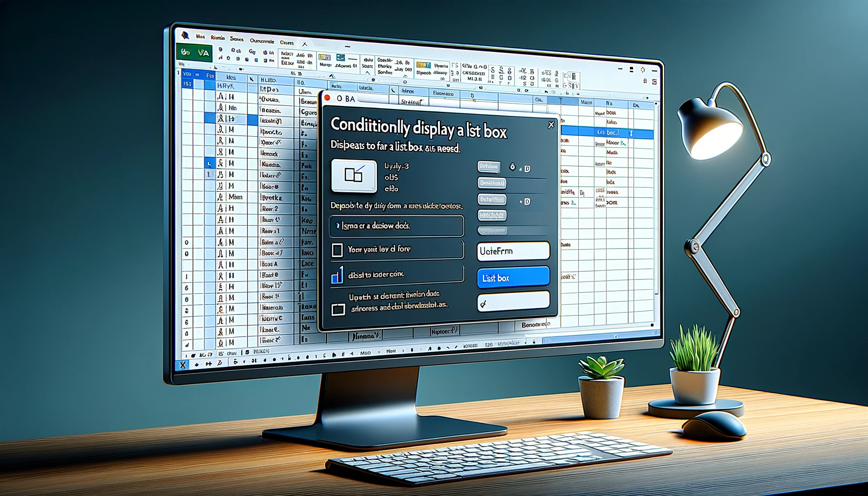Select the highlighted blue row labelled 'sis bec.'
Screen dimensions: 868x496
[x=607, y=132]
